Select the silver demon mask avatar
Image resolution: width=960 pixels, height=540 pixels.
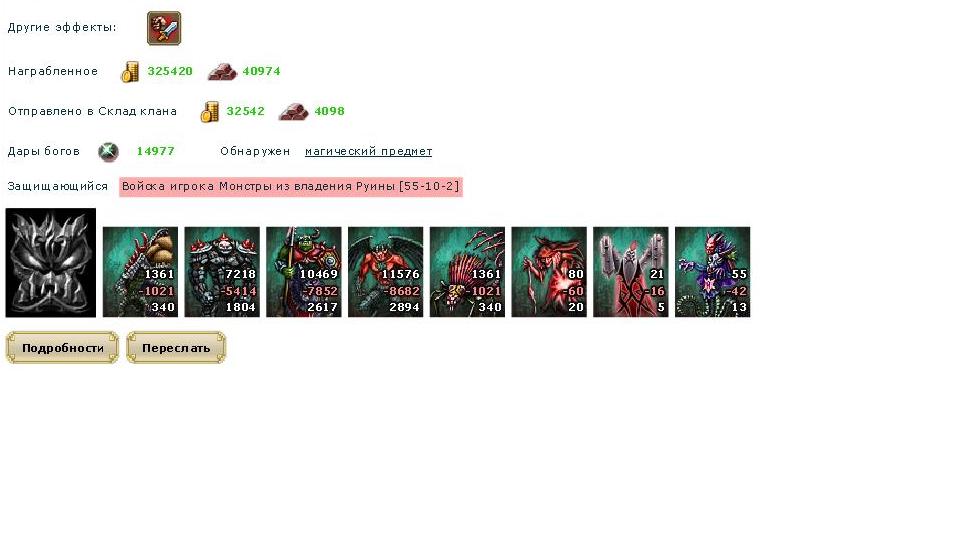click(x=51, y=263)
